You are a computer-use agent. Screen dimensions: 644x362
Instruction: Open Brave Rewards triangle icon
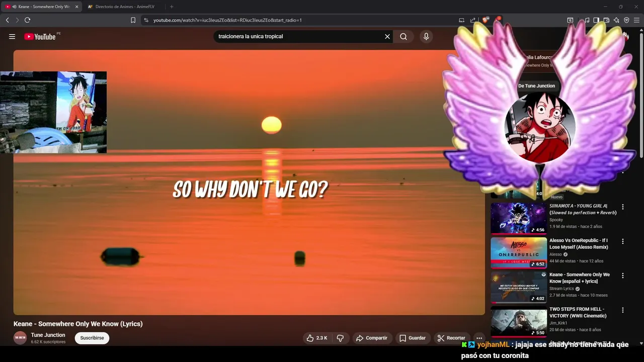tap(497, 20)
